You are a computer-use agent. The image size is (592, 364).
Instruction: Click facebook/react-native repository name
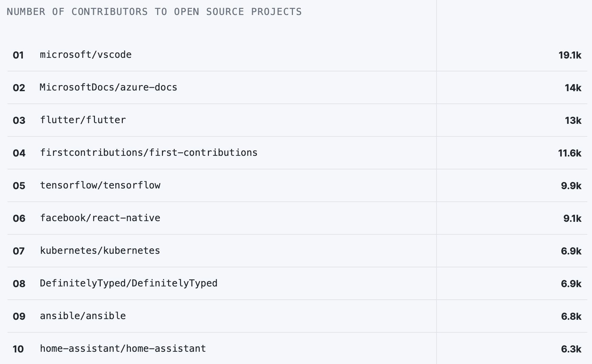(x=100, y=218)
